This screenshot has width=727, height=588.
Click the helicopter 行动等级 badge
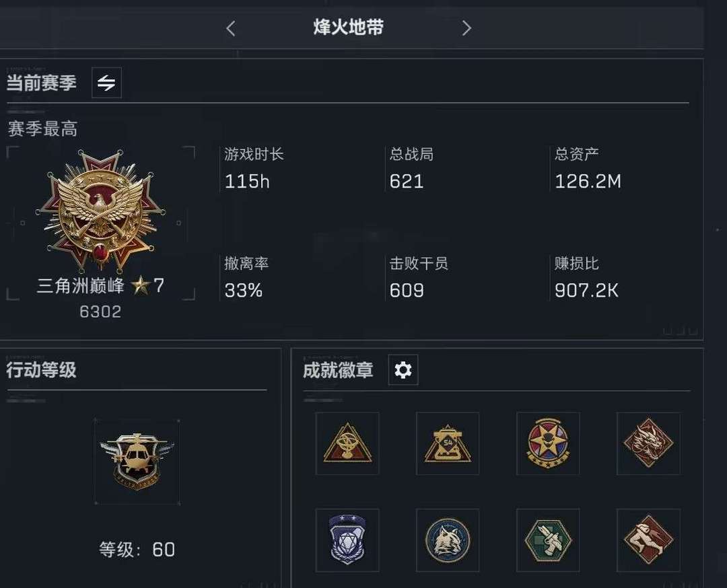pos(137,462)
